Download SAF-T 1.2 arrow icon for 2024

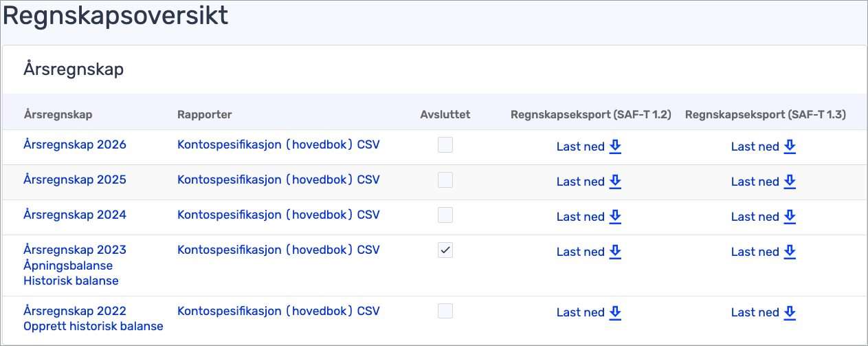click(615, 217)
